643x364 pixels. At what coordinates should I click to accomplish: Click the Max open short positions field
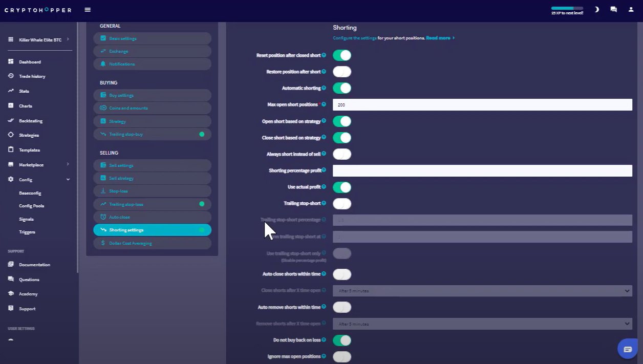[x=482, y=104]
